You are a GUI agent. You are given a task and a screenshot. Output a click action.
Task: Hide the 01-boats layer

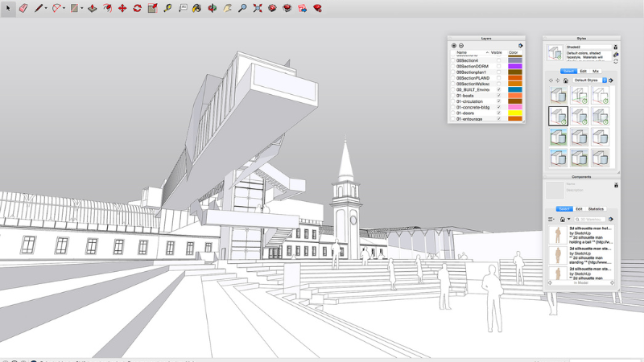(498, 96)
